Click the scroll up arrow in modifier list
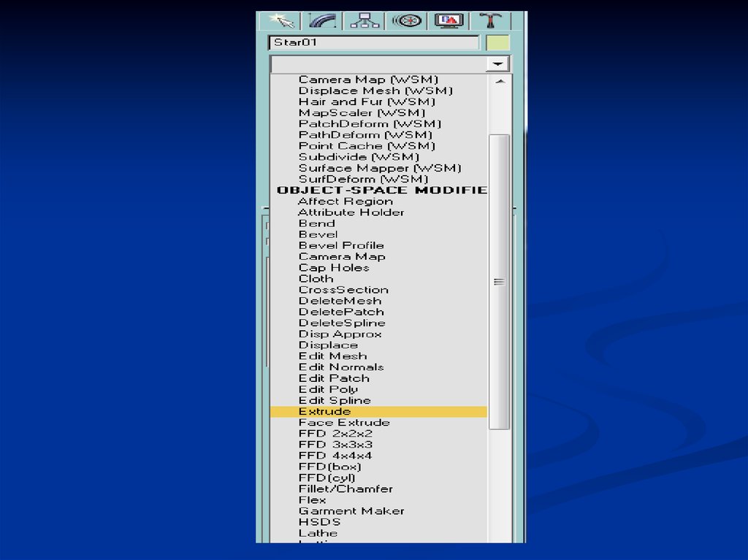The width and height of the screenshot is (748, 560). pyautogui.click(x=500, y=81)
